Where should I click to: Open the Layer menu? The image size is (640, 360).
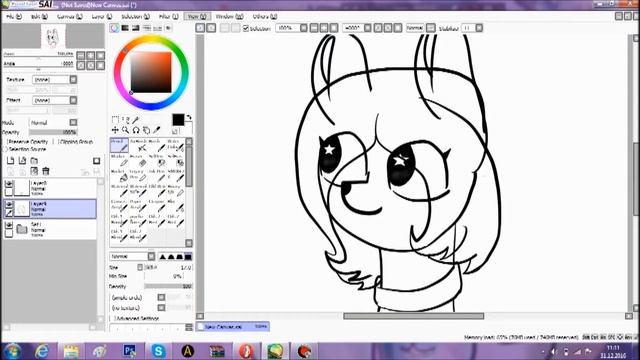click(102, 17)
